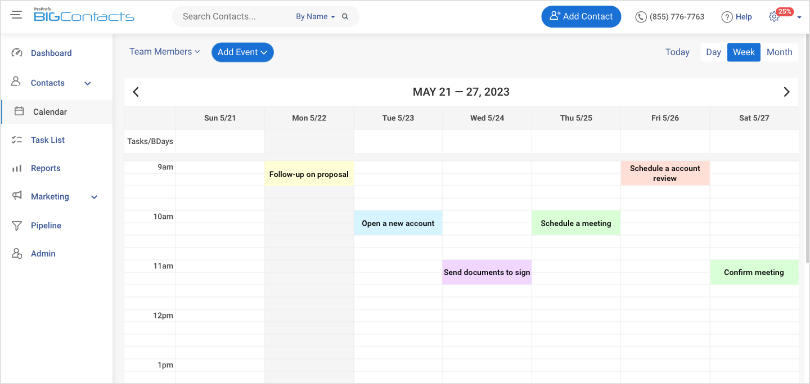The width and height of the screenshot is (810, 384).
Task: Open the Schedule a account review event
Action: click(x=665, y=173)
